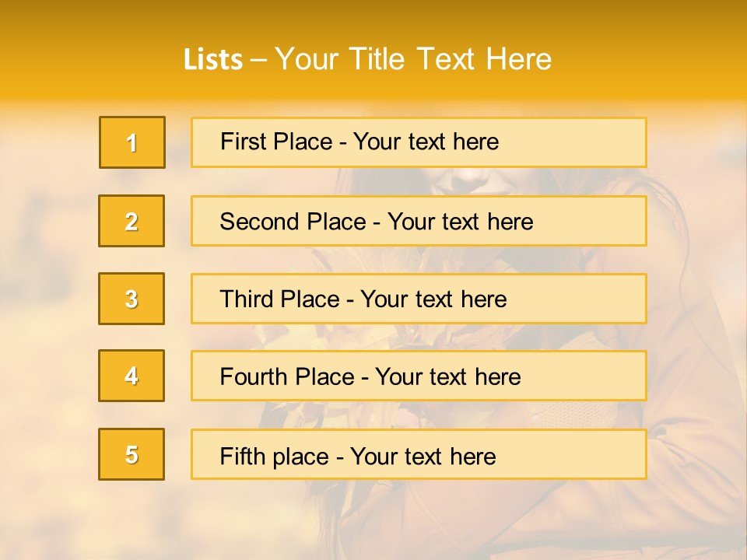Screen dimensions: 747x560
Task: Select the number 4 square
Action: (x=132, y=376)
